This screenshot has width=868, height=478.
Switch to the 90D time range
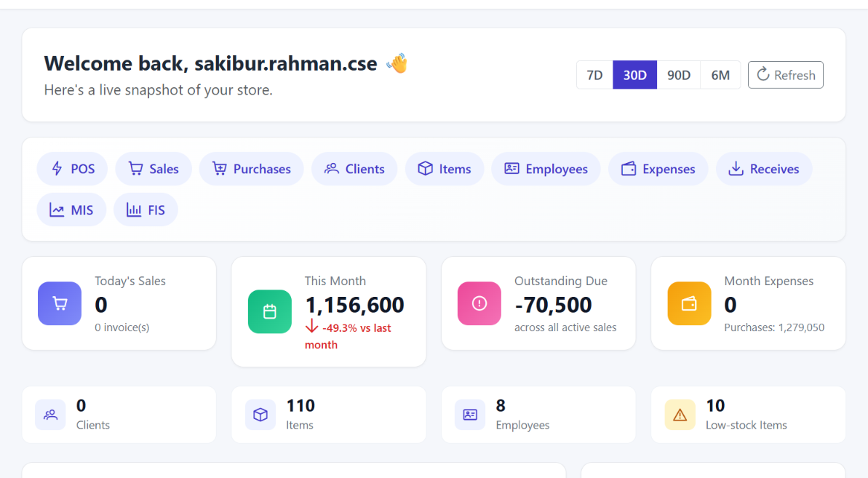679,75
